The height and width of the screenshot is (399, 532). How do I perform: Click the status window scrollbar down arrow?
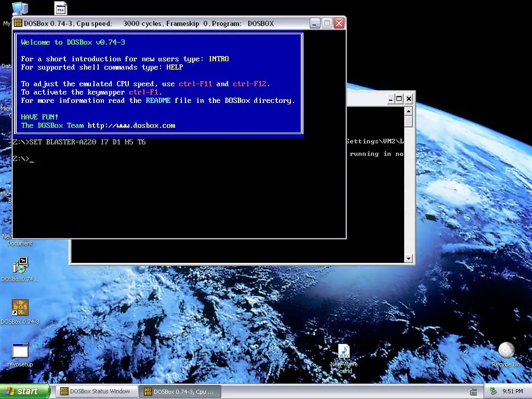(x=408, y=259)
